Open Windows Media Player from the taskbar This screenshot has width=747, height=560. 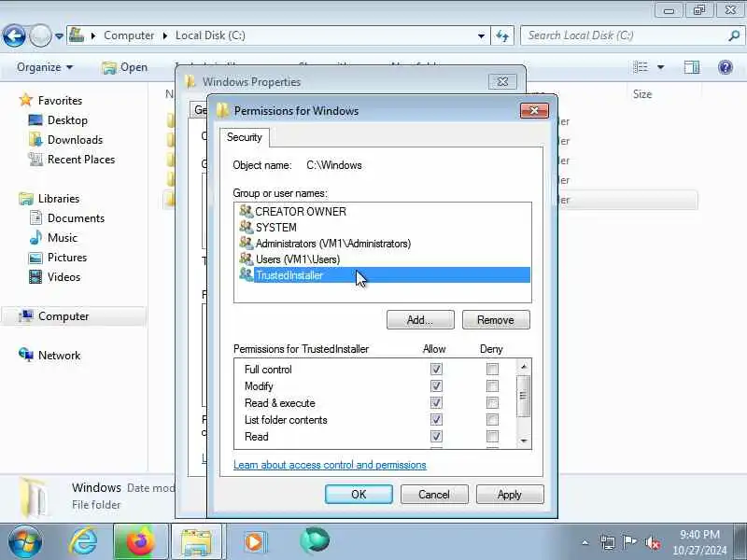coord(254,542)
